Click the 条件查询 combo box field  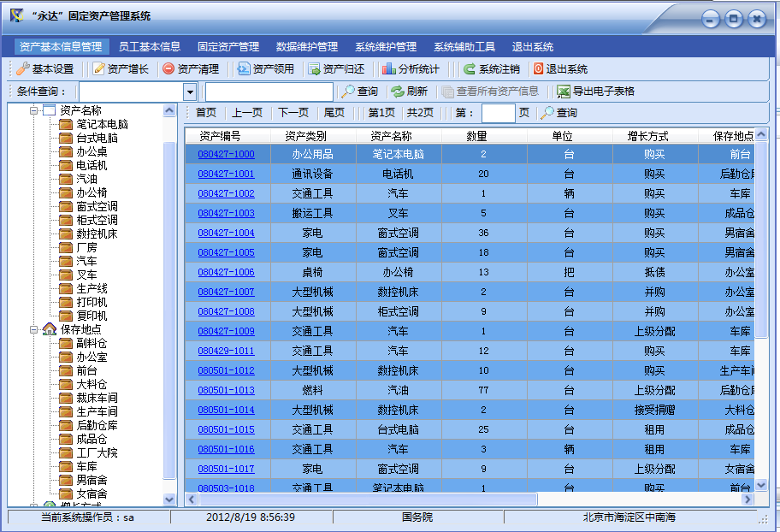pyautogui.click(x=132, y=92)
